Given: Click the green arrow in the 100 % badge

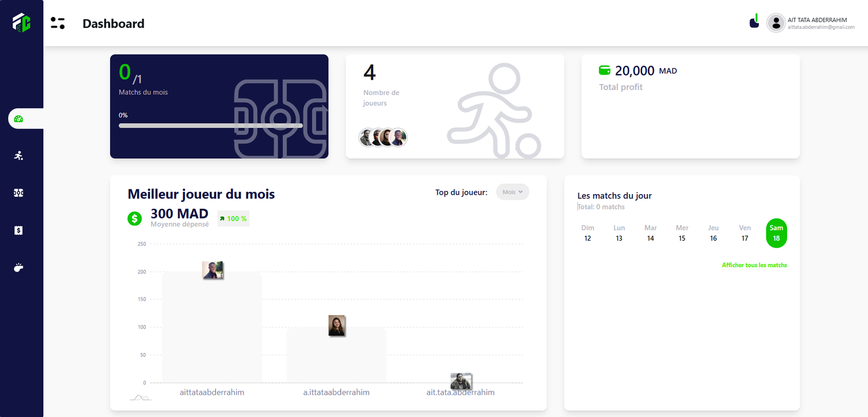Looking at the screenshot, I should coord(222,219).
